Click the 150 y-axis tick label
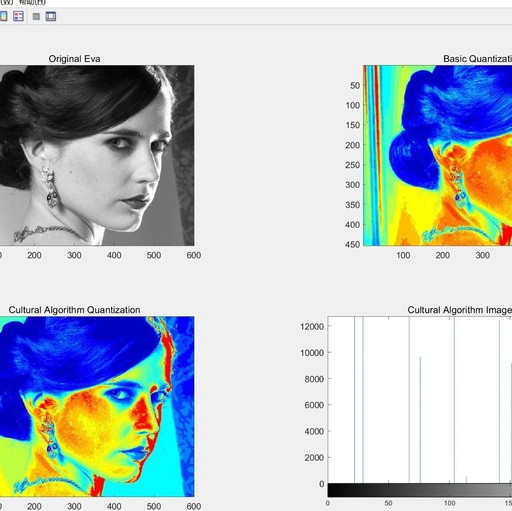Screen dimensions: 512x511 [x=353, y=125]
